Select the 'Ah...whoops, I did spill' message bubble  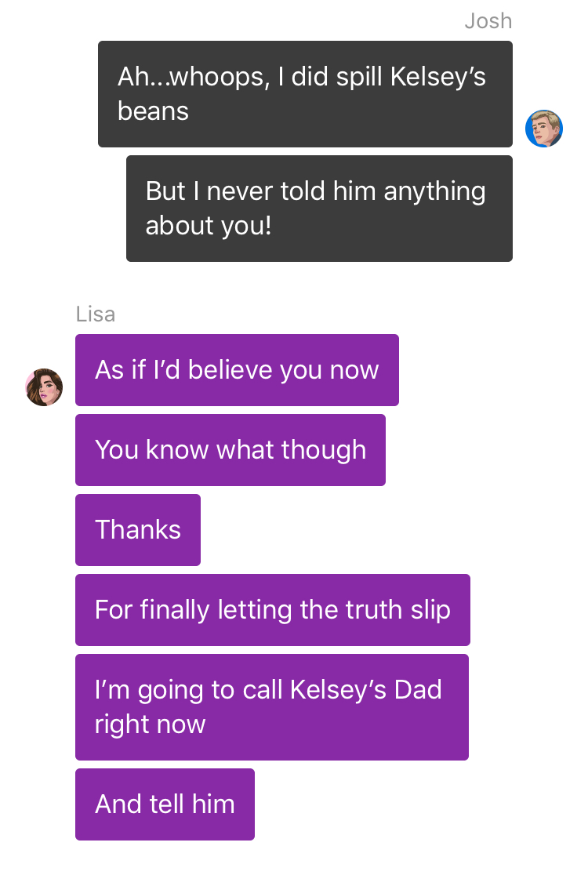305,94
